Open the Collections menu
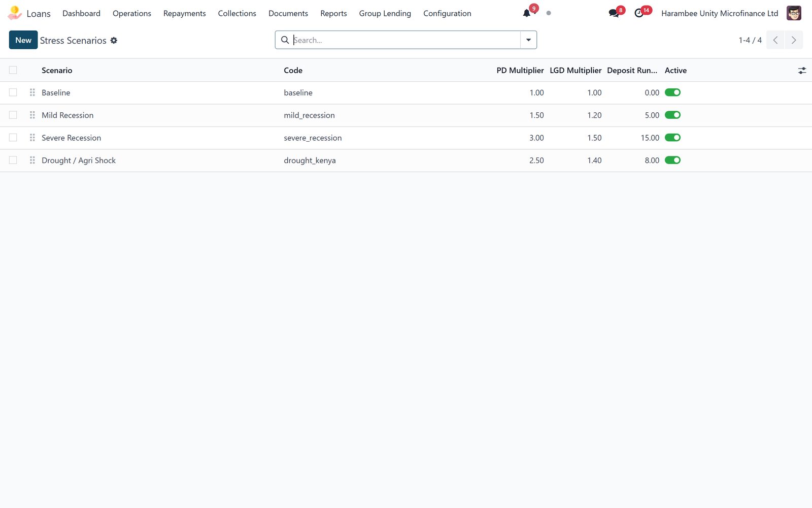The image size is (812, 508). click(237, 13)
